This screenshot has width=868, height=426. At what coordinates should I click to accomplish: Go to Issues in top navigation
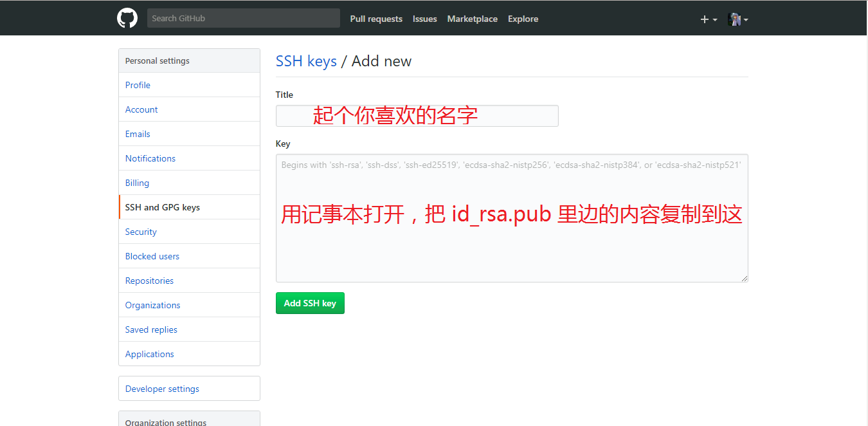pyautogui.click(x=424, y=19)
